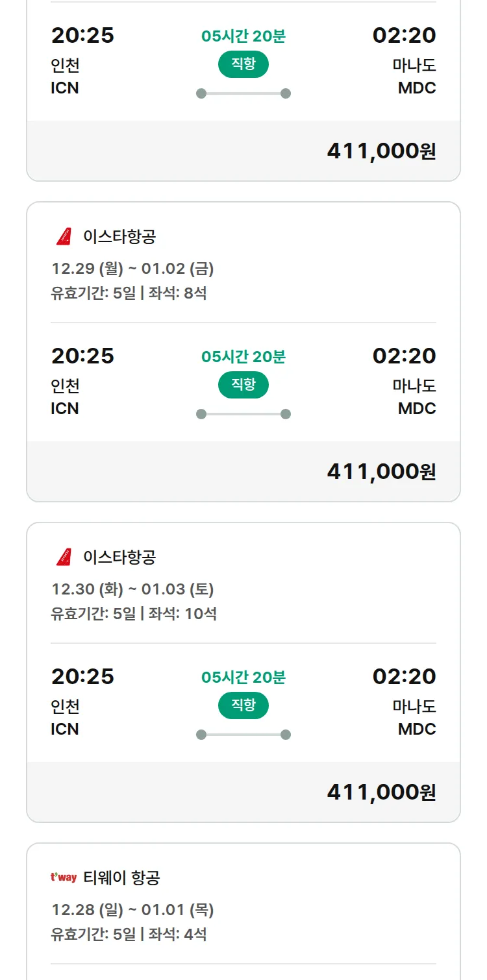Click the 티웨이 항공 airline name

click(x=121, y=878)
